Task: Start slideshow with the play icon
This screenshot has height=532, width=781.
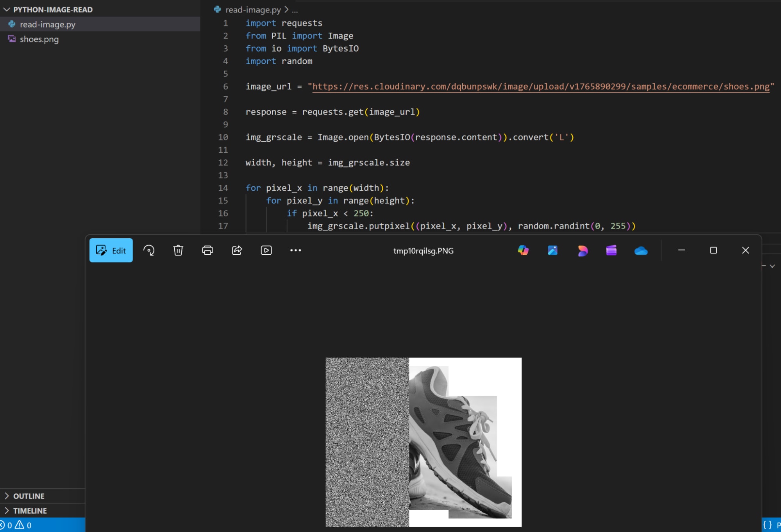Action: click(x=266, y=250)
